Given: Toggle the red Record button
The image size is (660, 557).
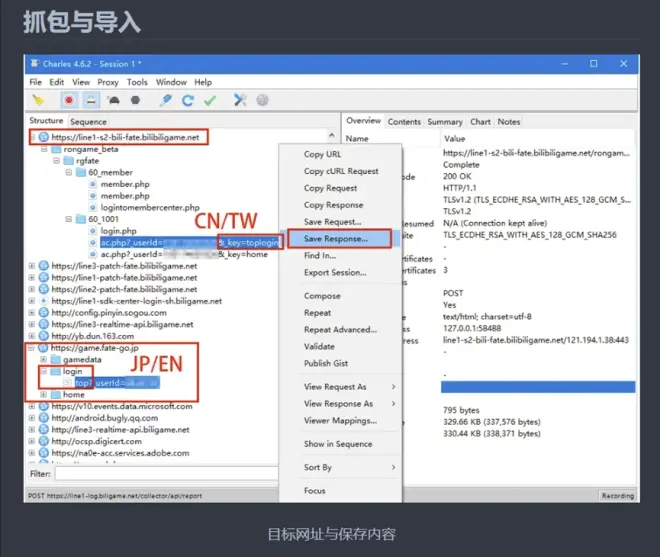Looking at the screenshot, I should pyautogui.click(x=69, y=100).
